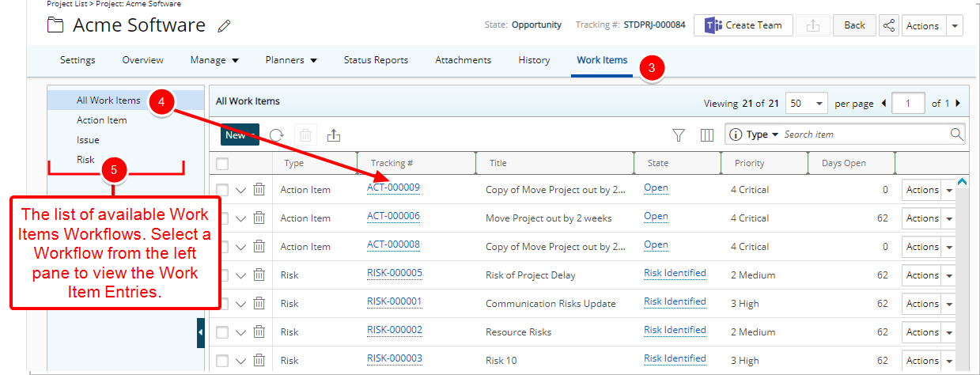Collapse the left pane with the handle arrow
This screenshot has width=980, height=375.
click(x=200, y=333)
